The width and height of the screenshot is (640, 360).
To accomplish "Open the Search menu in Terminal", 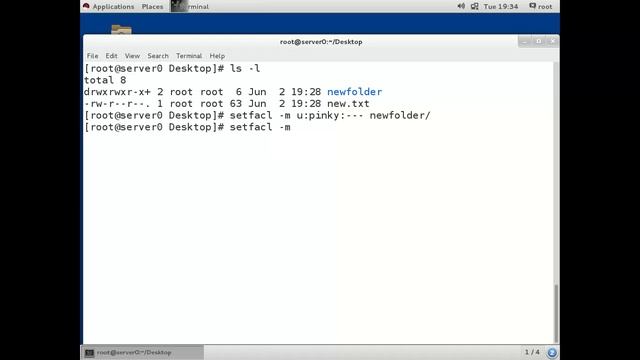I will tap(158, 56).
